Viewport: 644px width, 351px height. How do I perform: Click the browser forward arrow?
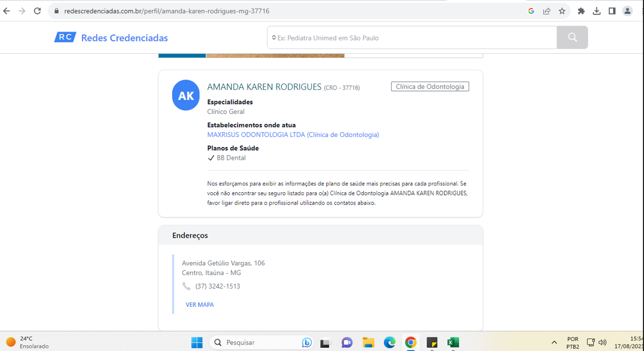click(22, 11)
